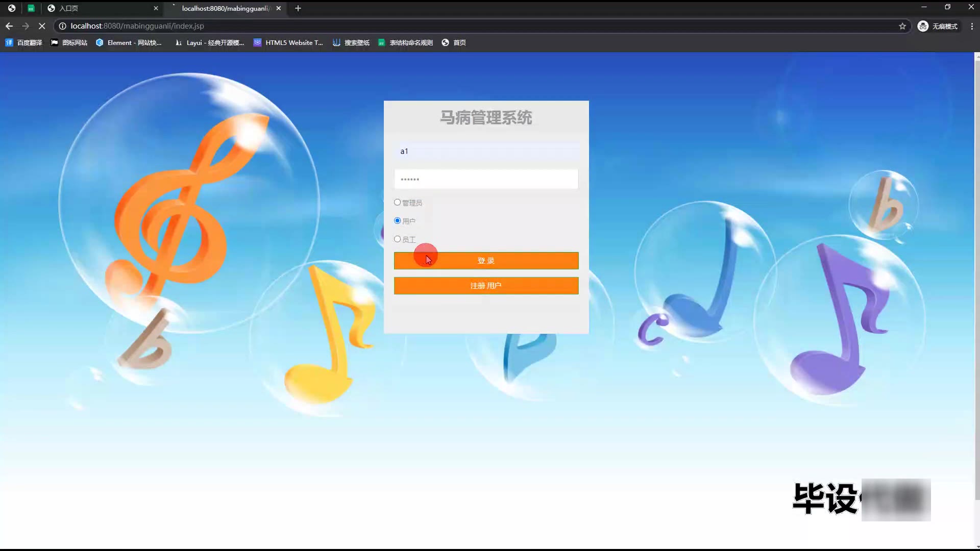Click the username field containing a1
980x551 pixels.
(x=486, y=152)
